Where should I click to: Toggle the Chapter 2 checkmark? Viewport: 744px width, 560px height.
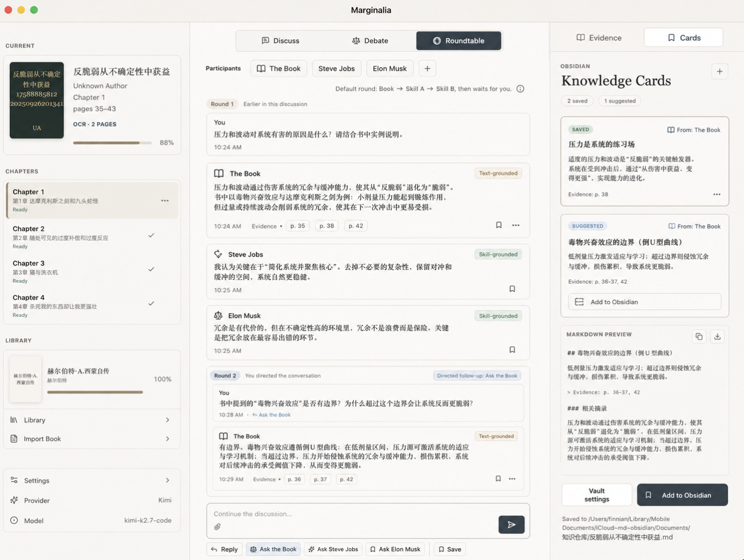tap(151, 235)
